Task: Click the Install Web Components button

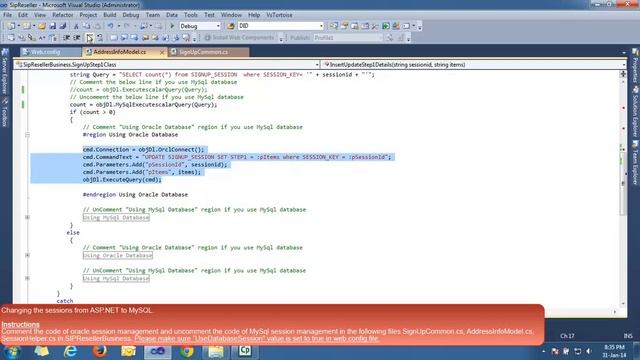Action: (x=239, y=38)
